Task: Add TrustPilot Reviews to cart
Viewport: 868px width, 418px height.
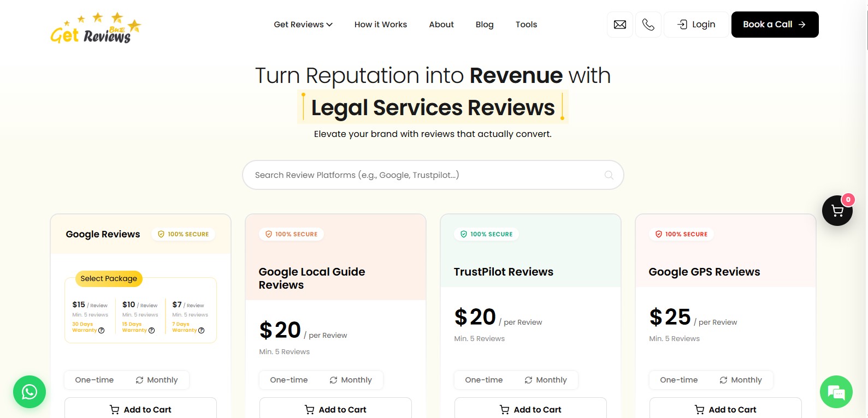Action: (x=530, y=409)
